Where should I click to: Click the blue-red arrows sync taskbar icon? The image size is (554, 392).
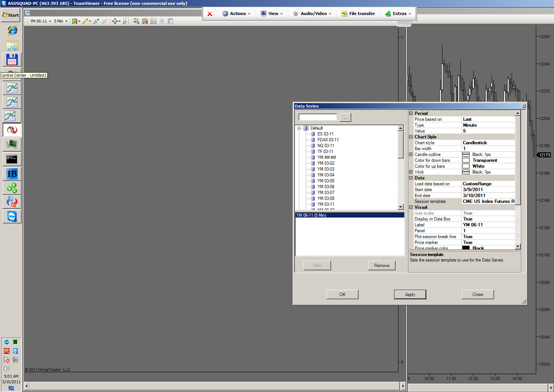tap(12, 202)
